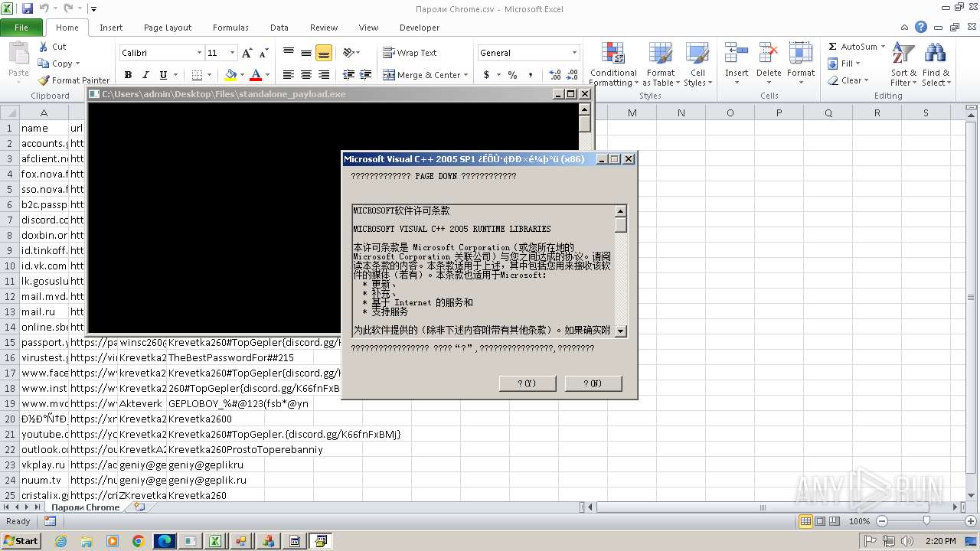Click the Copy icon in Clipboard group

click(x=44, y=64)
